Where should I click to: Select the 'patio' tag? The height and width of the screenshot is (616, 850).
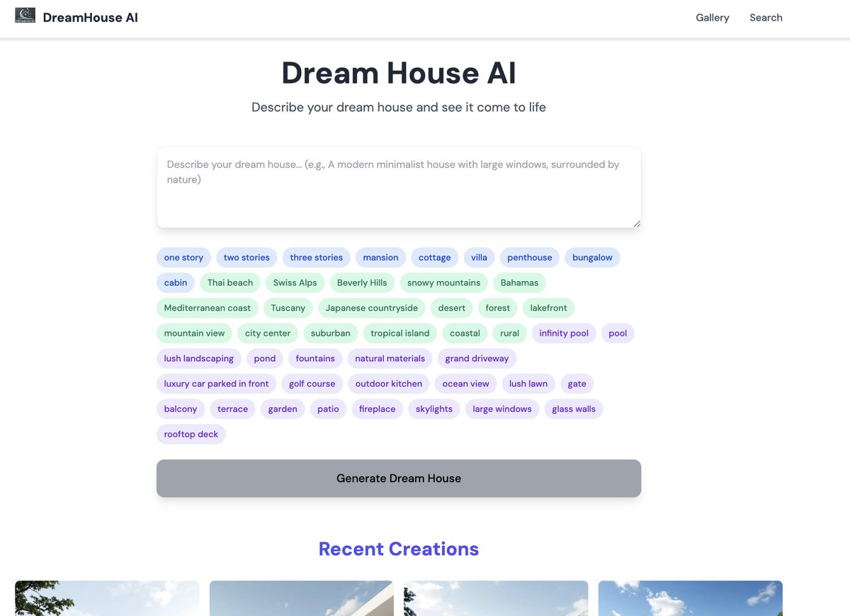(x=328, y=409)
